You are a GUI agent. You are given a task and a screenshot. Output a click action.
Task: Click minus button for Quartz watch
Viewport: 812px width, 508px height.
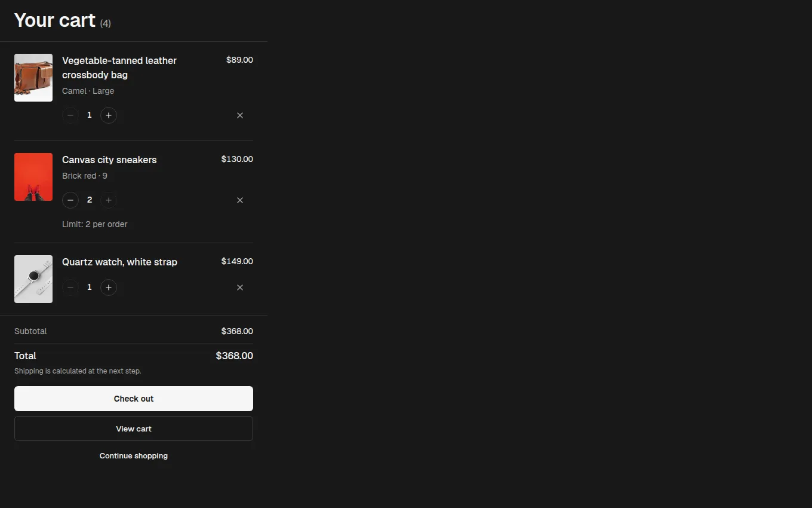(x=70, y=287)
